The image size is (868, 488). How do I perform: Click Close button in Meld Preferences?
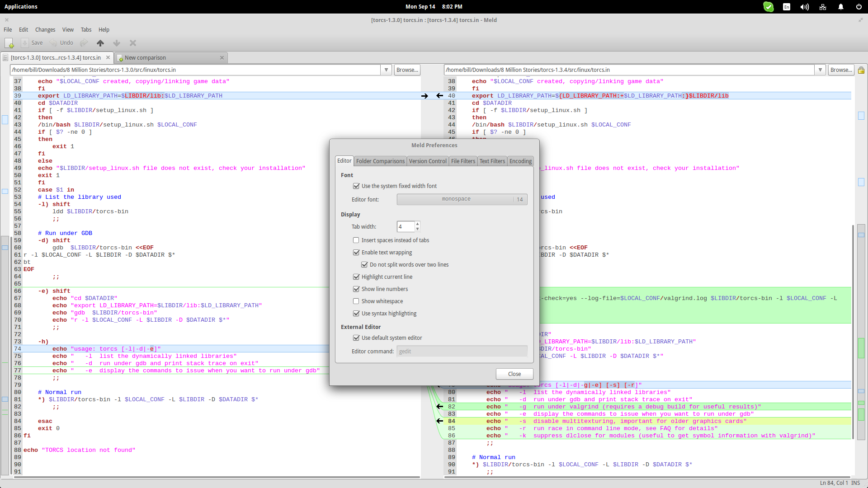pyautogui.click(x=514, y=374)
